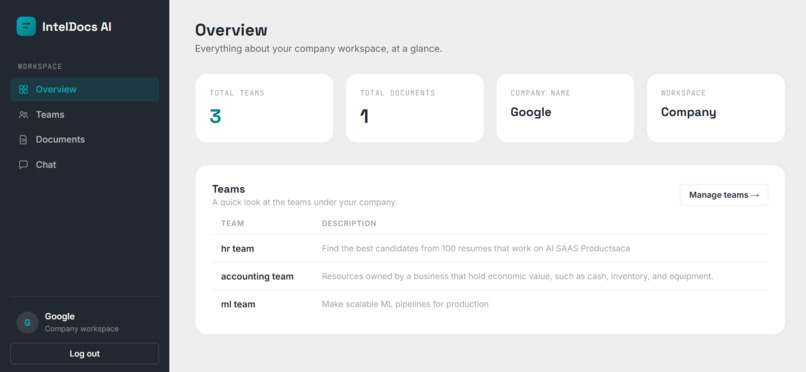Screen dimensions: 806x372
Task: Click the hr team description about resumes
Action: point(476,249)
